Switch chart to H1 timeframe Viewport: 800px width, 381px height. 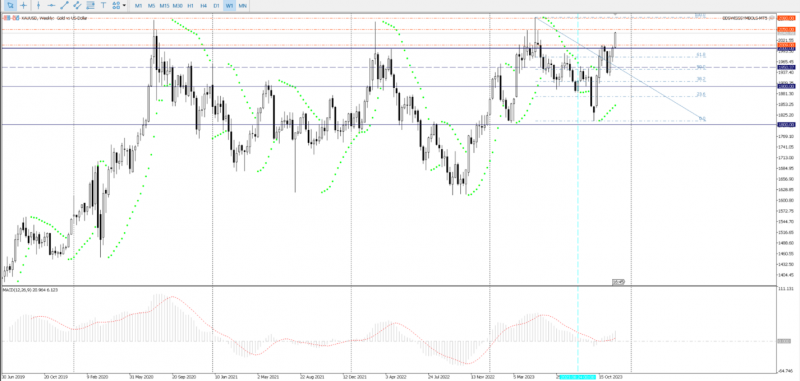coord(190,5)
